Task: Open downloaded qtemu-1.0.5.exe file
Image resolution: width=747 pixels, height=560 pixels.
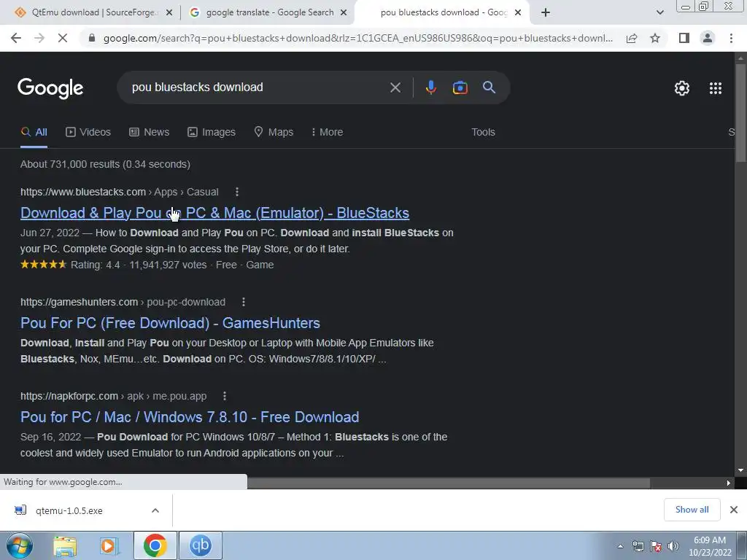Action: (x=69, y=510)
